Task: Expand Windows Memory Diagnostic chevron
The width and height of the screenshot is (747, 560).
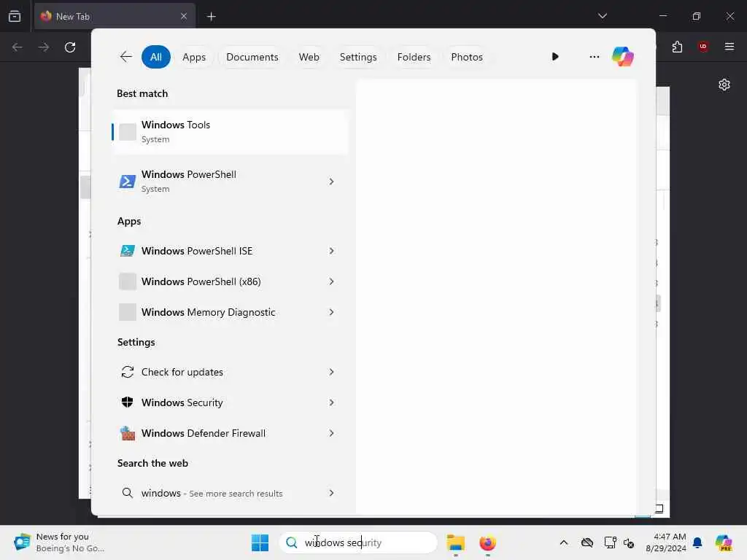Action: click(x=331, y=312)
